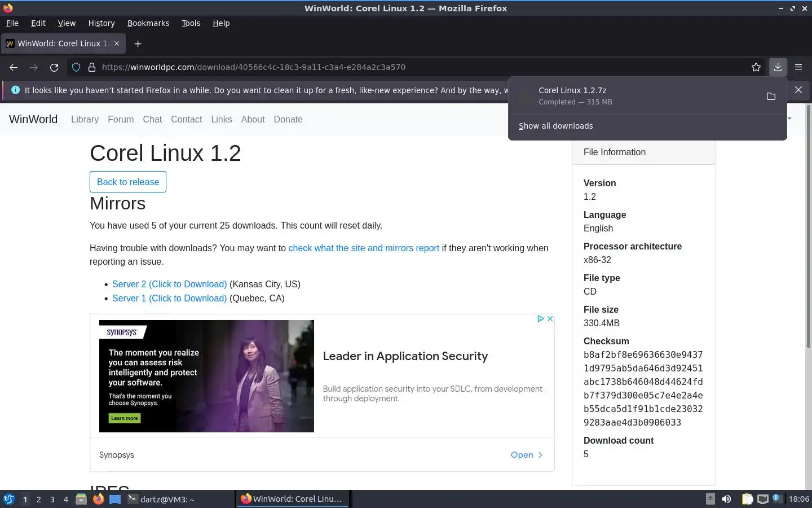The image size is (812, 508).
Task: Open the History menu
Action: point(101,23)
